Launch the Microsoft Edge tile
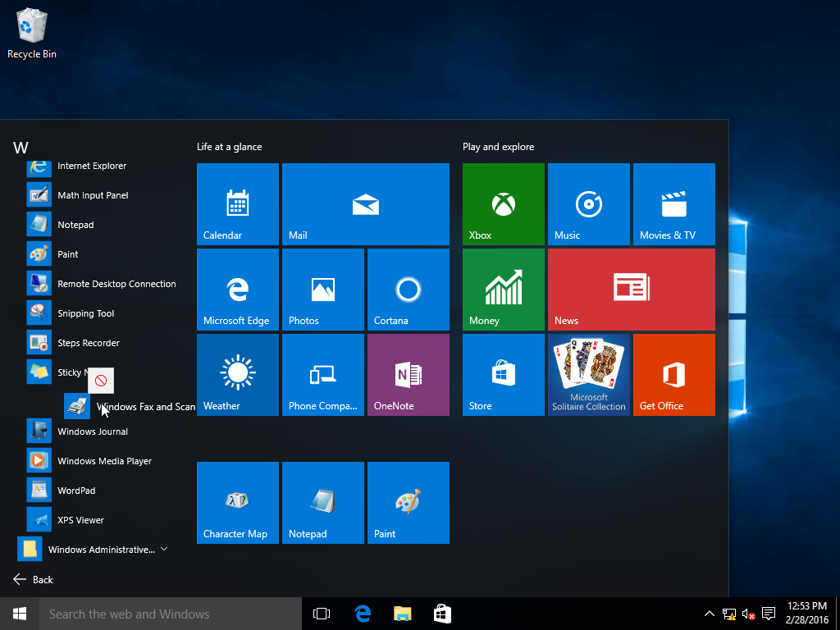 click(x=237, y=290)
